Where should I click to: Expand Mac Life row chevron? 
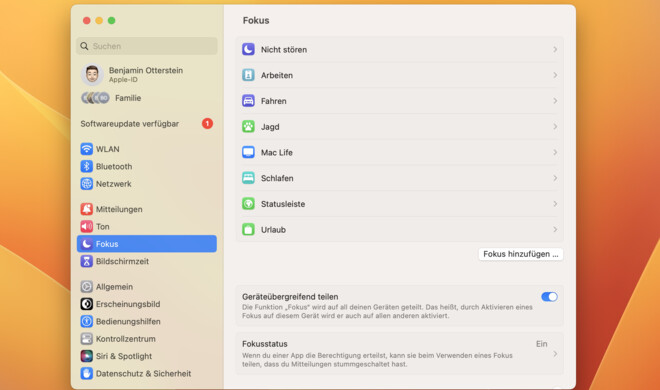click(x=555, y=152)
